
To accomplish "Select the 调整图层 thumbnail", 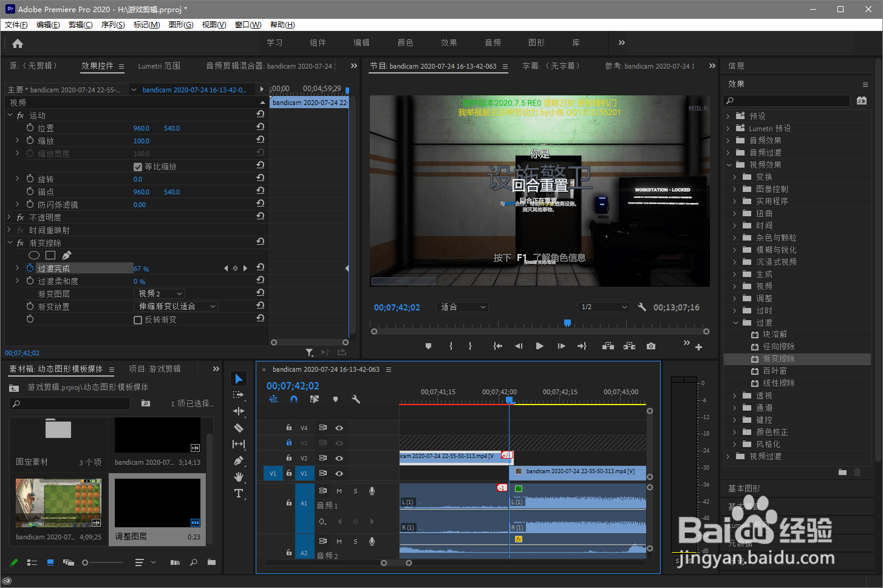I will click(x=157, y=503).
